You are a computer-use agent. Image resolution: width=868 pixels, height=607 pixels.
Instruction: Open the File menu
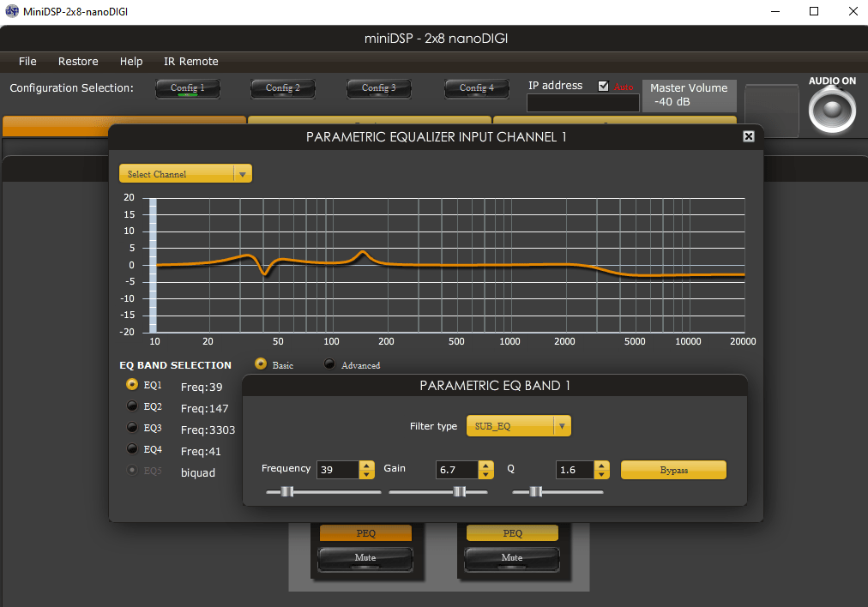pyautogui.click(x=27, y=62)
